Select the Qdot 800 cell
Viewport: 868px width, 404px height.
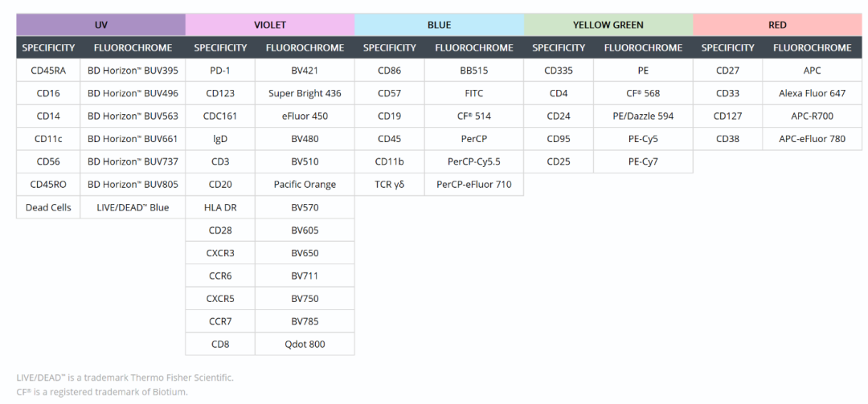point(305,345)
